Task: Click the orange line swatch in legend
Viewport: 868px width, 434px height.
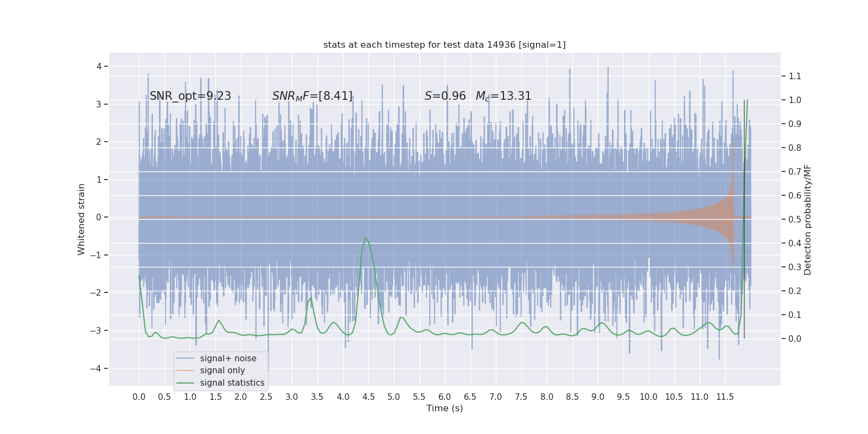Action: coord(186,371)
